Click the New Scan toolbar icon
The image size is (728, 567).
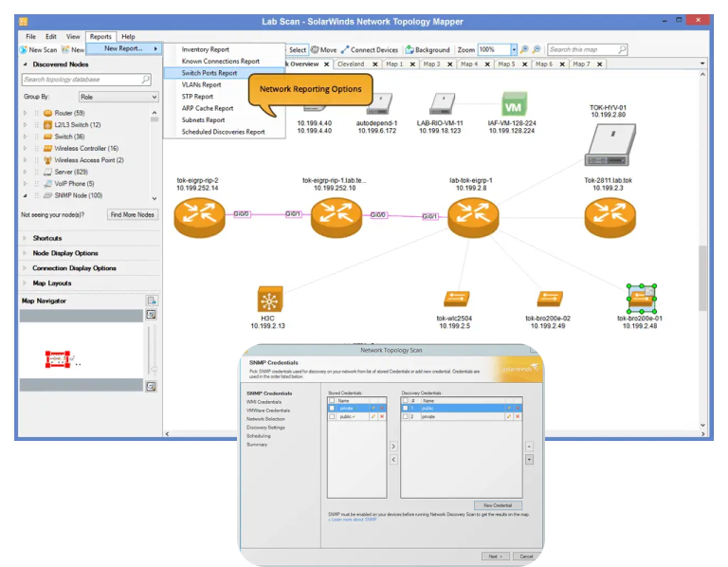point(23,49)
